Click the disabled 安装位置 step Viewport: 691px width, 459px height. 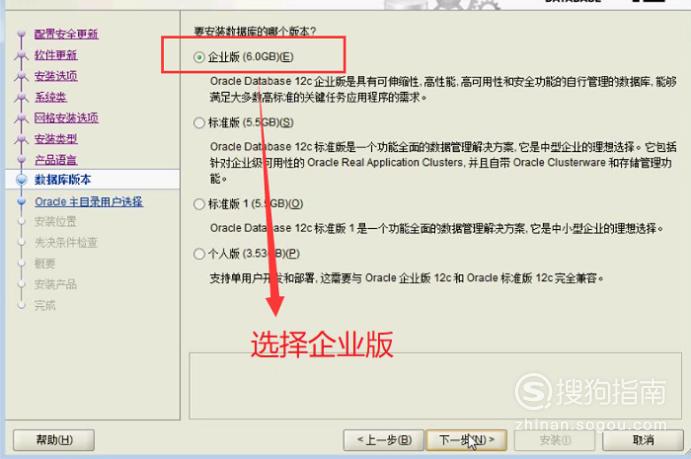coord(56,221)
